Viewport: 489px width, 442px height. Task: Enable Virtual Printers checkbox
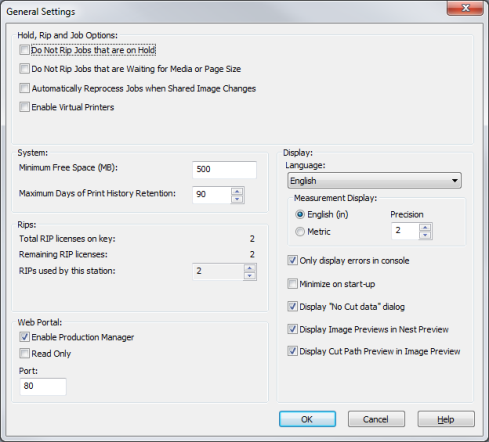(x=24, y=107)
